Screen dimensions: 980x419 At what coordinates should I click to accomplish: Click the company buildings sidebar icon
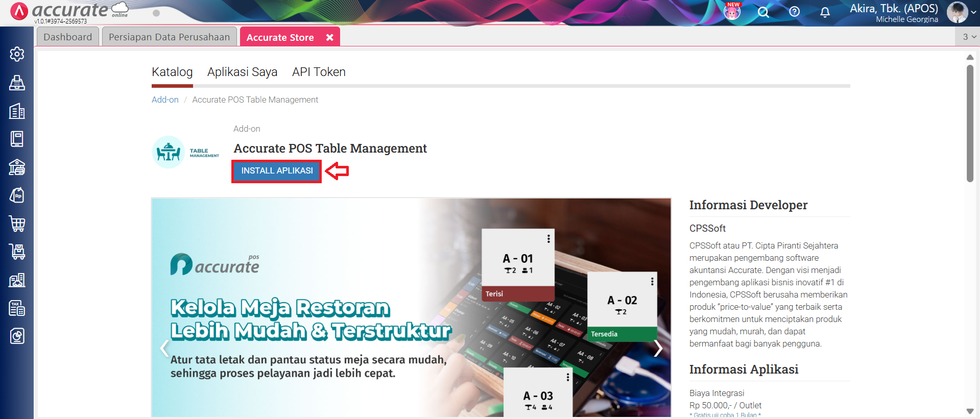click(x=17, y=111)
